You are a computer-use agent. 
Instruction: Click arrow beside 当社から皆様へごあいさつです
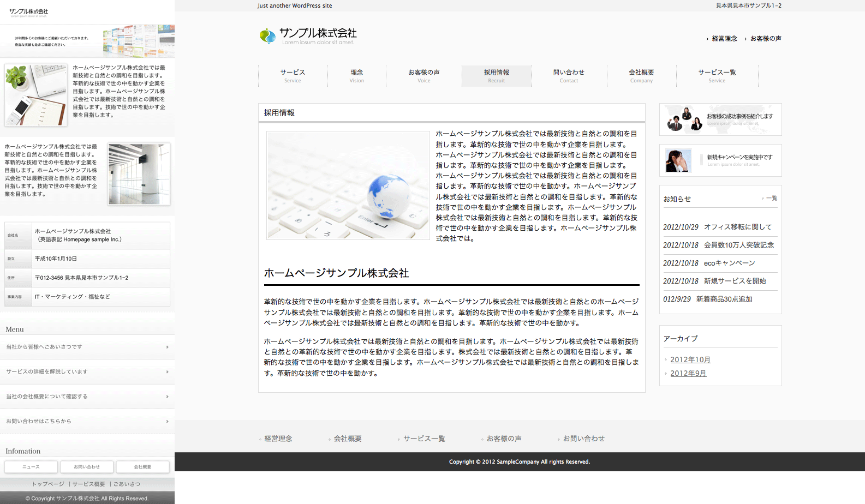tap(167, 347)
